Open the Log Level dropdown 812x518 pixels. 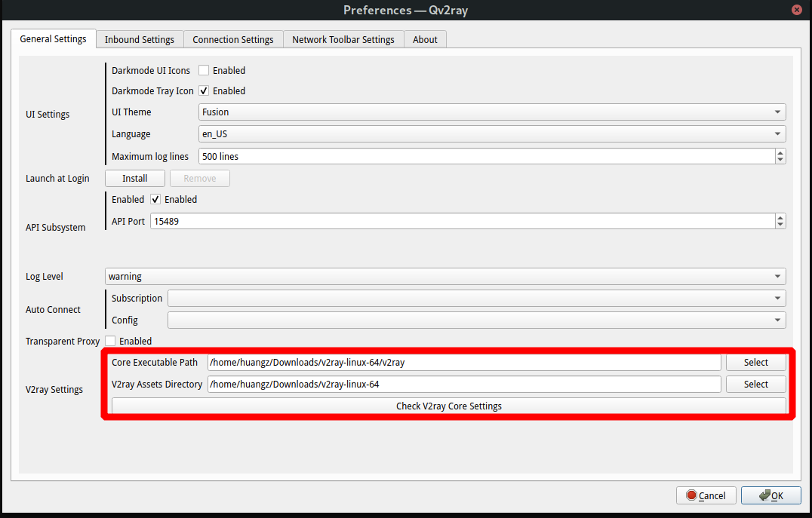tap(444, 277)
